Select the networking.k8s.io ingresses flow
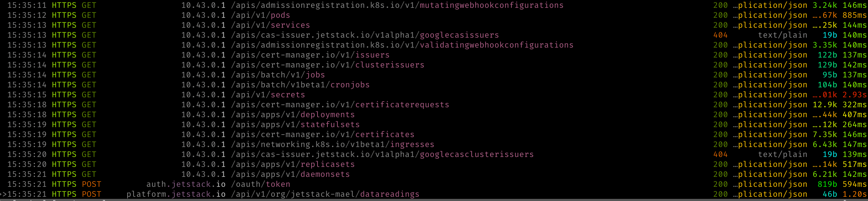The height and width of the screenshot is (201, 868). pyautogui.click(x=434, y=145)
